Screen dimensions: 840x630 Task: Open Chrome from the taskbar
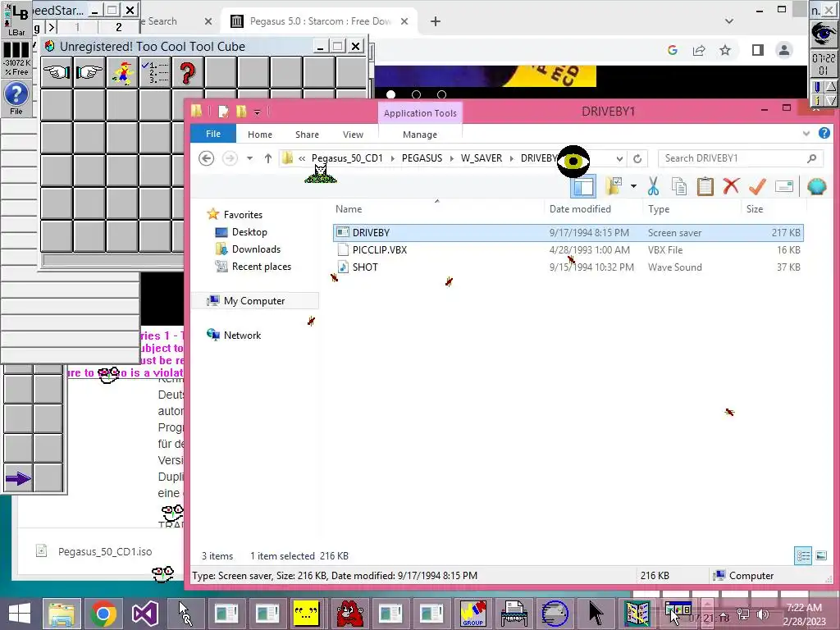103,614
